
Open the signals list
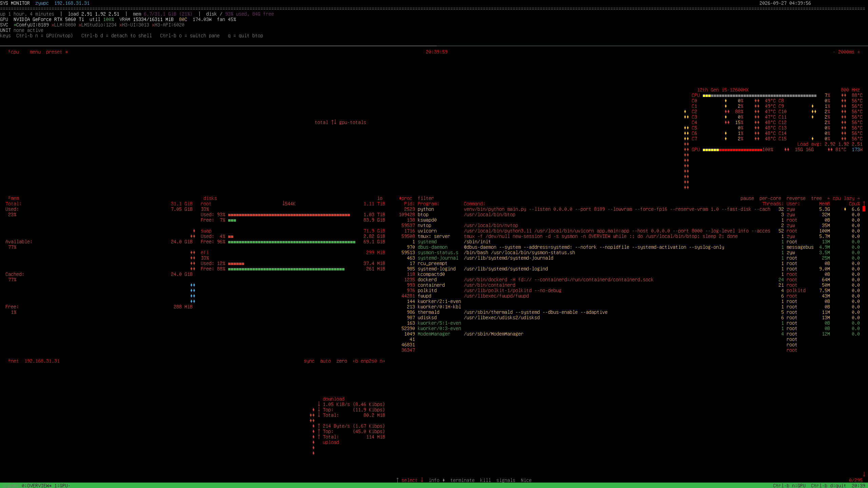[506, 480]
